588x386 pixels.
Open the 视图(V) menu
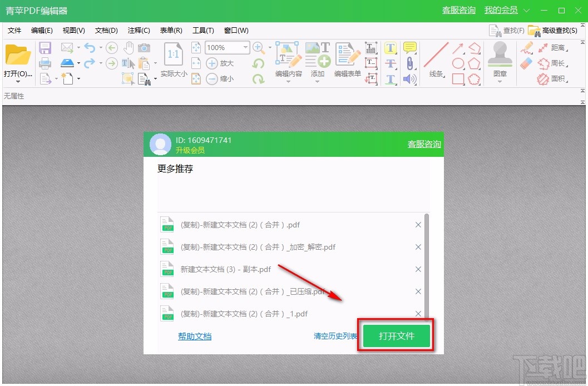[x=73, y=31]
